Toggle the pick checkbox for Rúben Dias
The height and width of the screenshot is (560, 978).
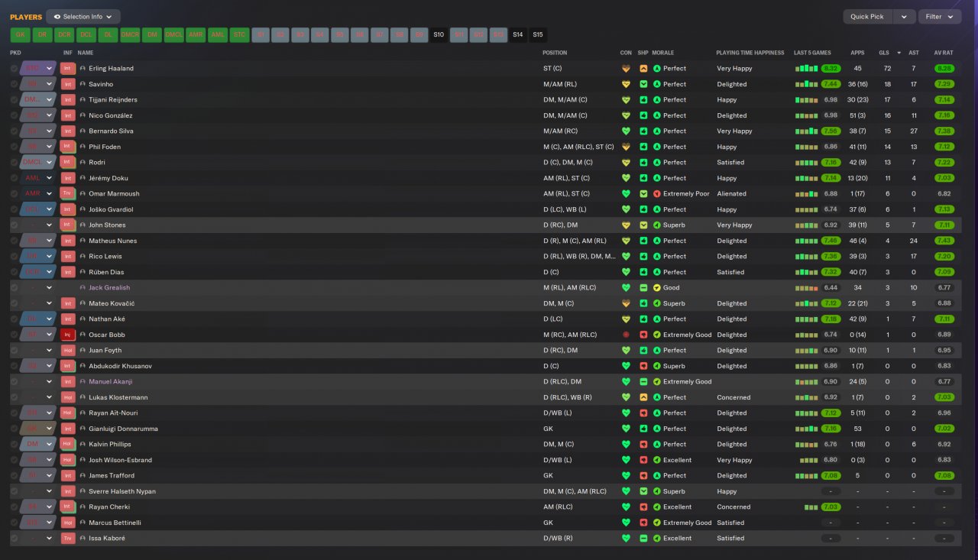point(14,272)
